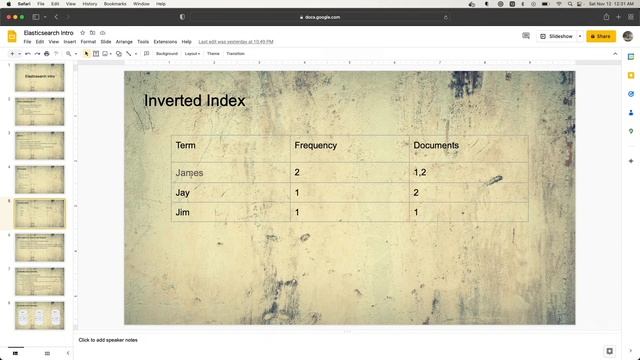Viewport: 640px width, 360px height.
Task: Click the Inverted Index title text
Action: click(194, 100)
